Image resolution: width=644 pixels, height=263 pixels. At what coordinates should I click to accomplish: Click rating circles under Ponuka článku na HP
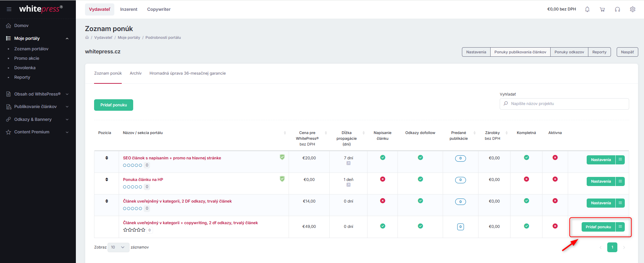[133, 187]
